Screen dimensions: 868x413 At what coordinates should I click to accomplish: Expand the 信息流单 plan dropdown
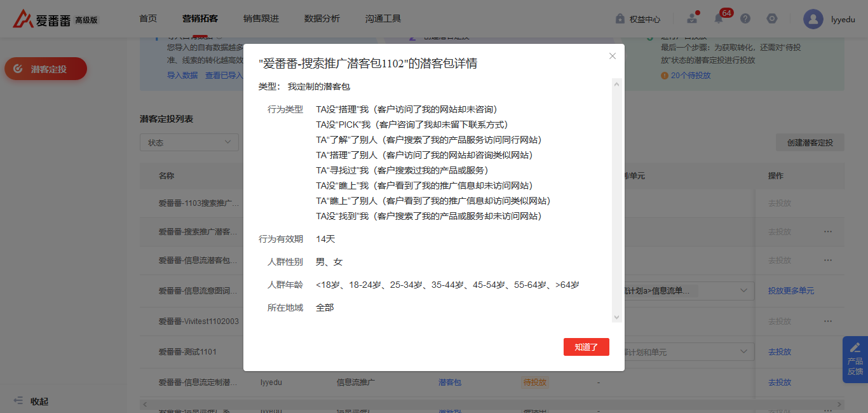click(743, 291)
